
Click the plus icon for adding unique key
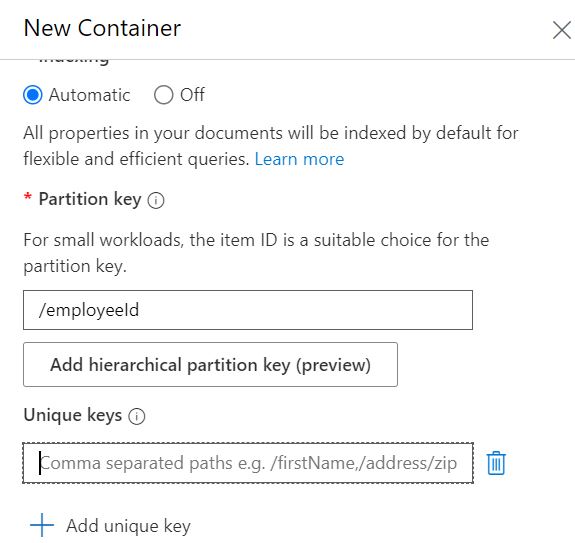coord(42,525)
